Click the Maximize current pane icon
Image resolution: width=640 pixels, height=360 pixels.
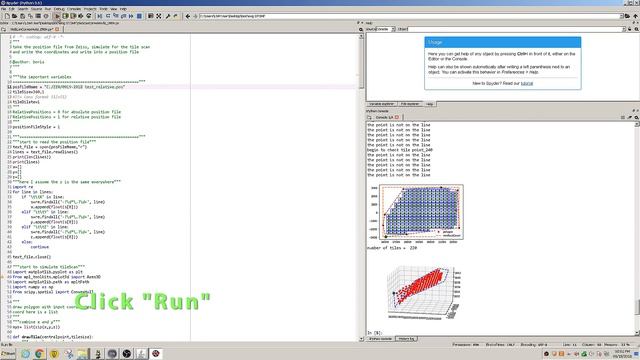click(x=151, y=16)
